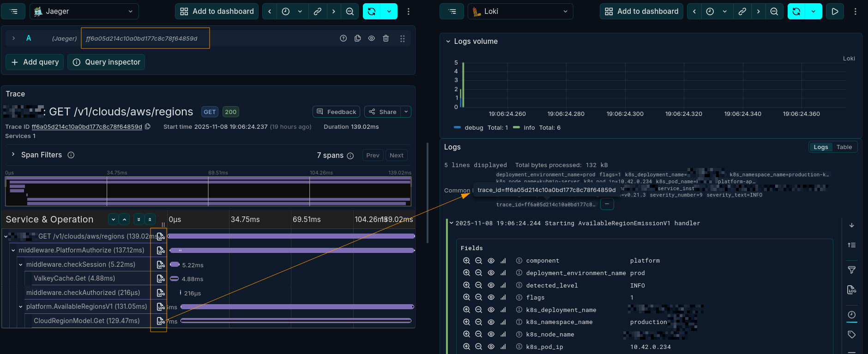Open the Query inspector
Screen dimensions: 868x354
[106, 62]
